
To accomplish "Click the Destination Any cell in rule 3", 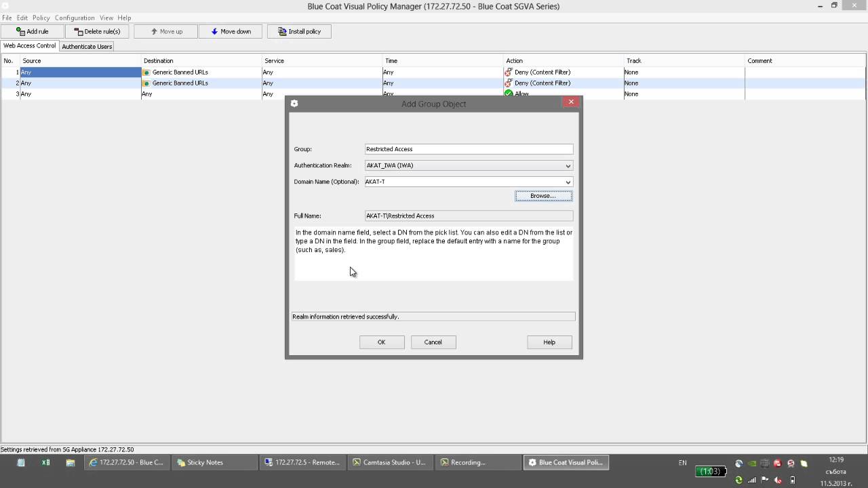I will click(x=201, y=94).
